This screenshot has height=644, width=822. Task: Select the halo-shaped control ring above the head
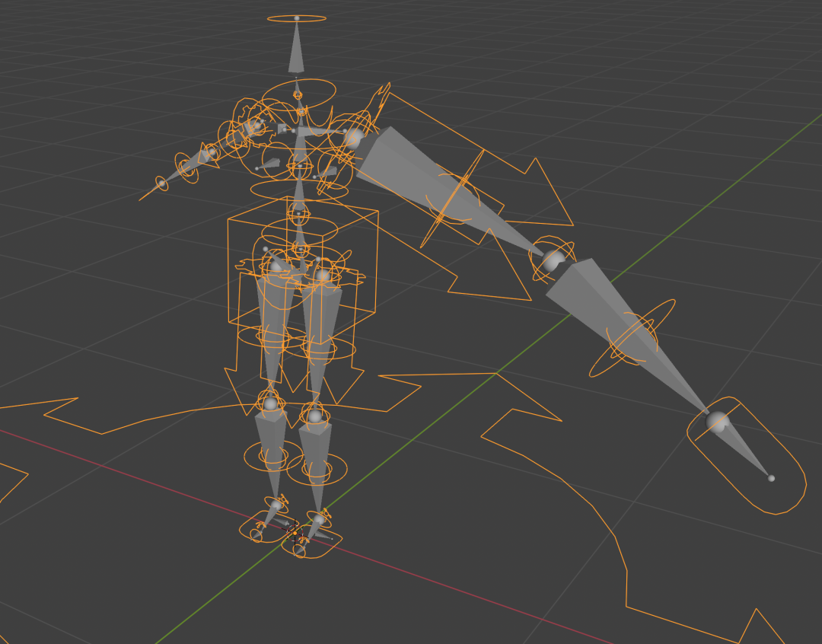pos(297,19)
